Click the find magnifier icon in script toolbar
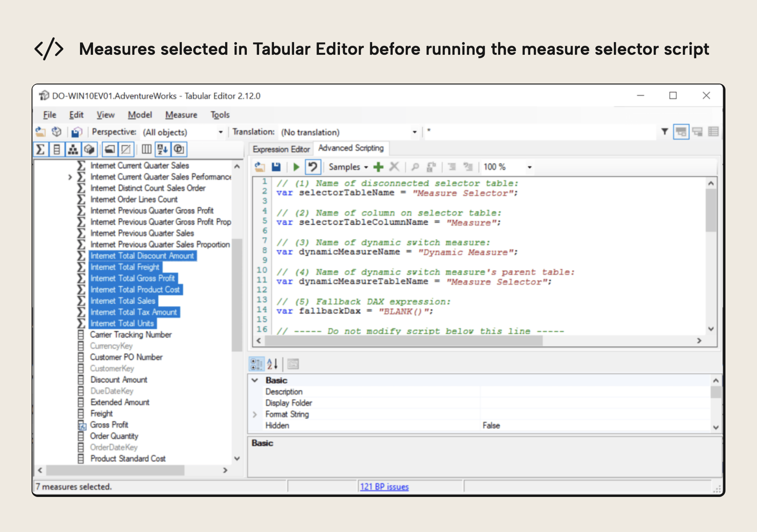The width and height of the screenshot is (757, 532). click(415, 167)
